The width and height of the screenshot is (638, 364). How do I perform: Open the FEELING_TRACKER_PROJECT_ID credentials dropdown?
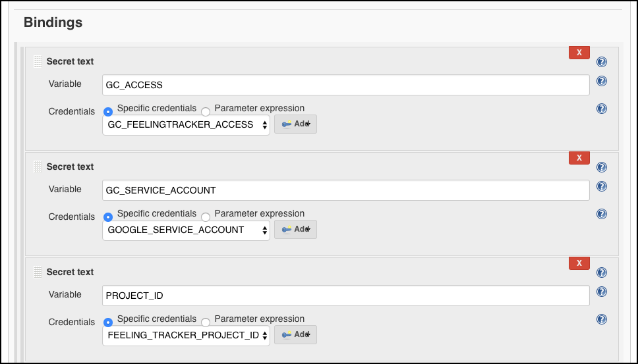pos(186,335)
